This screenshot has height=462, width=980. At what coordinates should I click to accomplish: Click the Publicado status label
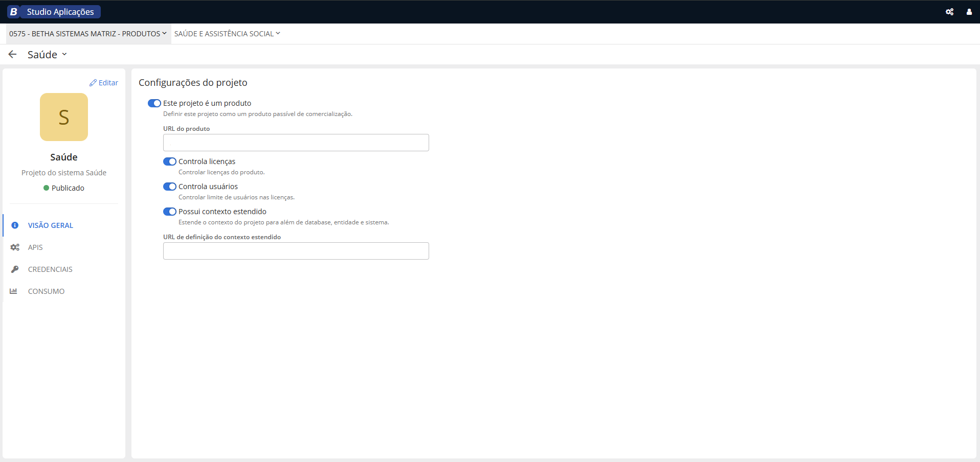coord(68,188)
